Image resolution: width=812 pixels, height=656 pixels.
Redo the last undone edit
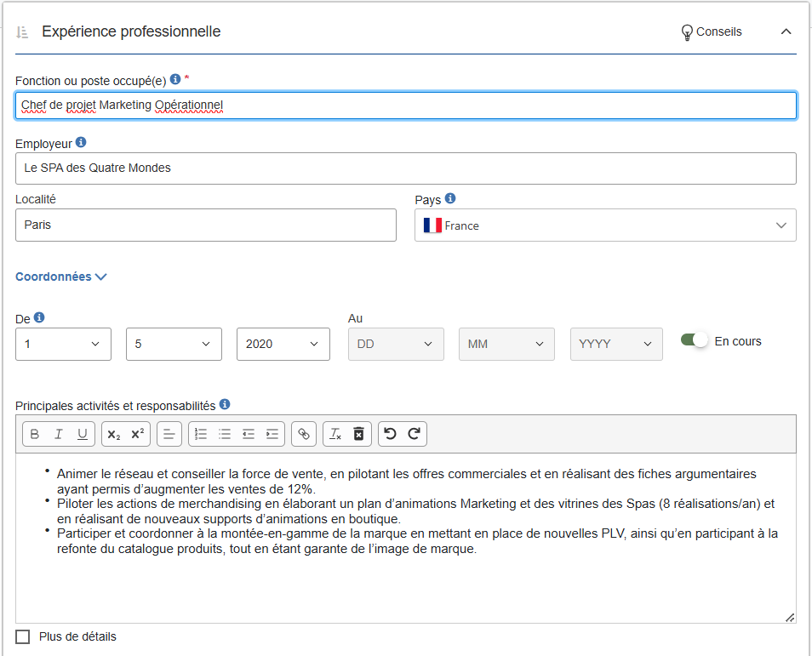[414, 434]
